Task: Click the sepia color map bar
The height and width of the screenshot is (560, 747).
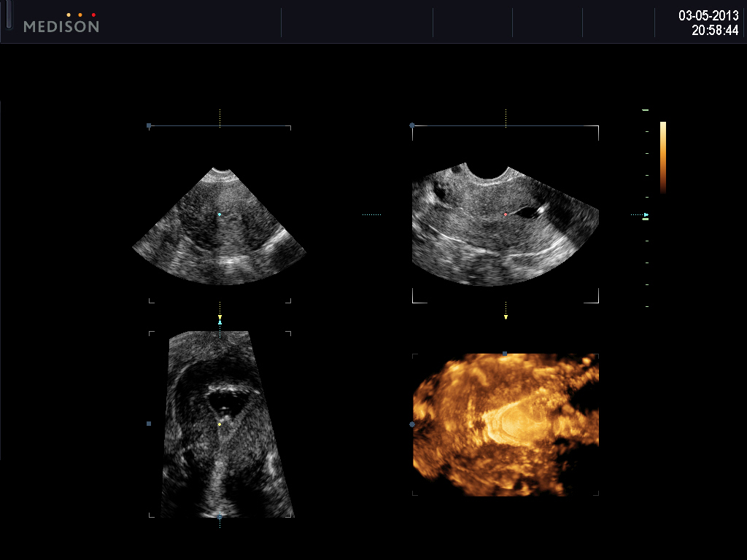Action: click(x=662, y=157)
